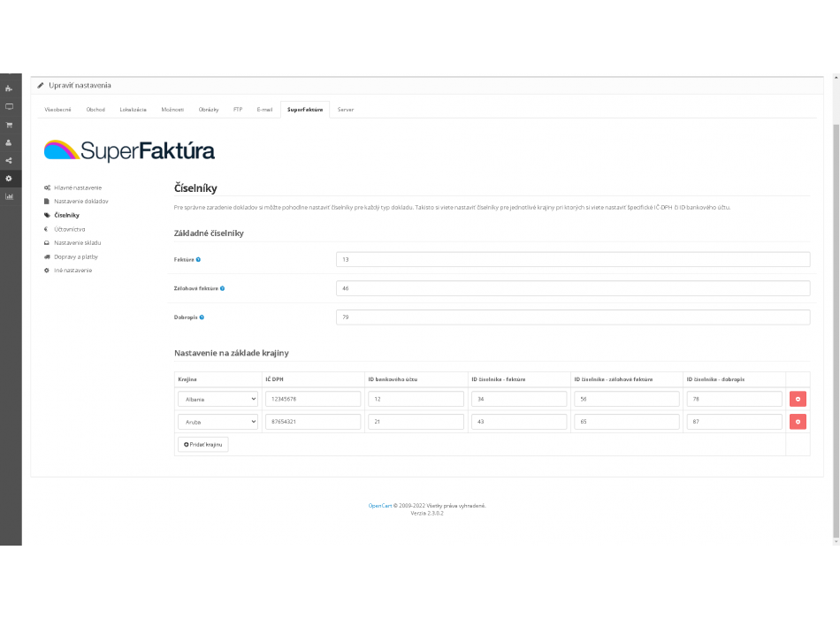Click the page vertical scrollbar

(836, 331)
